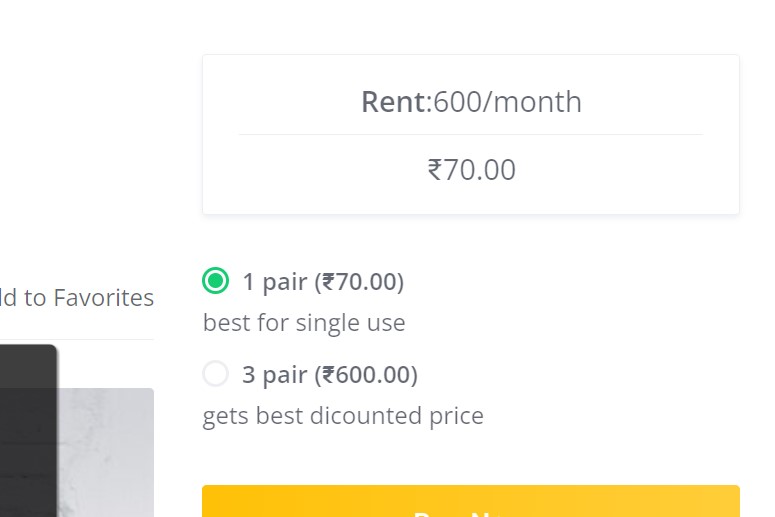Screen dimensions: 775x517
Task: Click the Add to Favorites link
Action: point(77,298)
